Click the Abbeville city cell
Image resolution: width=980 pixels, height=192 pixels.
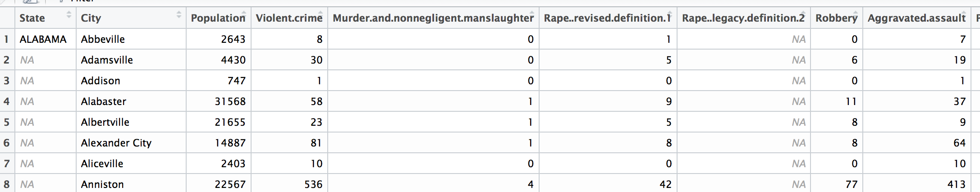tap(103, 39)
